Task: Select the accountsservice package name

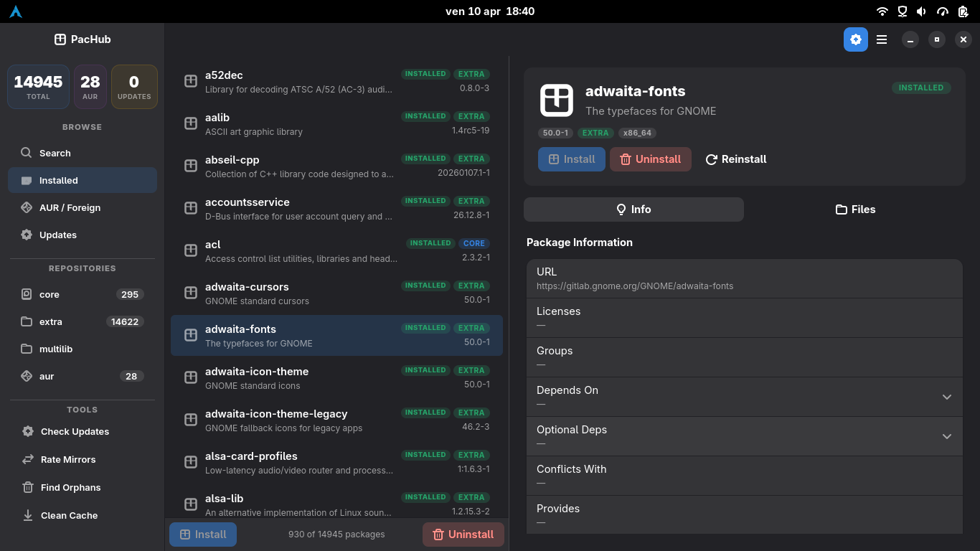Action: pos(248,202)
